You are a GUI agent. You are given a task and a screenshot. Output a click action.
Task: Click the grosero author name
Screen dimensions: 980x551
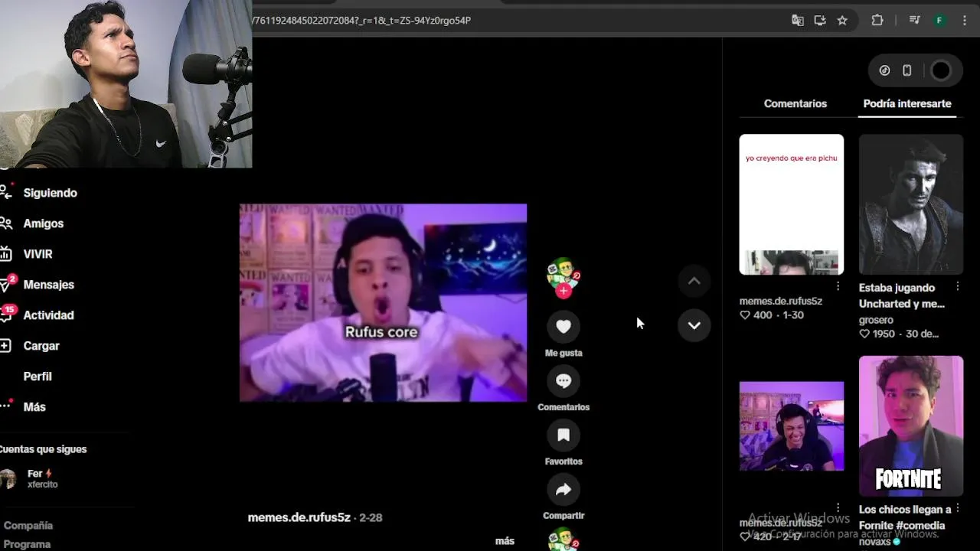pyautogui.click(x=876, y=320)
